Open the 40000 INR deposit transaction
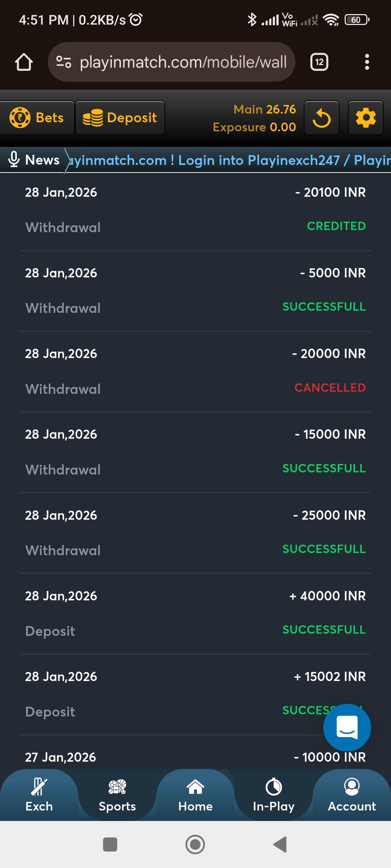The image size is (391, 868). [x=195, y=613]
